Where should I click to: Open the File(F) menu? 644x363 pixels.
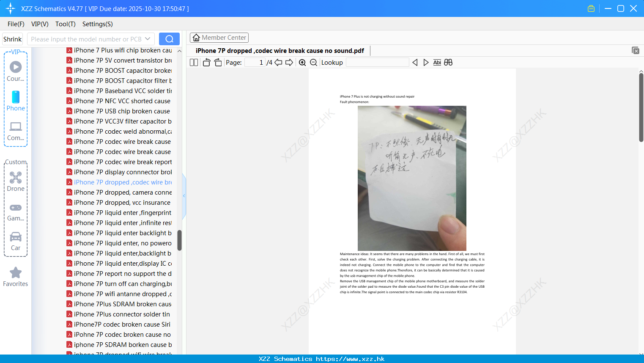16,24
